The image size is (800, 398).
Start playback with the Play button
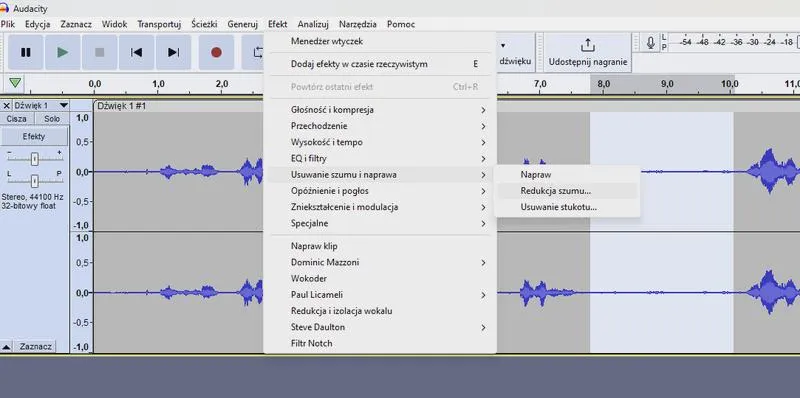click(x=63, y=52)
